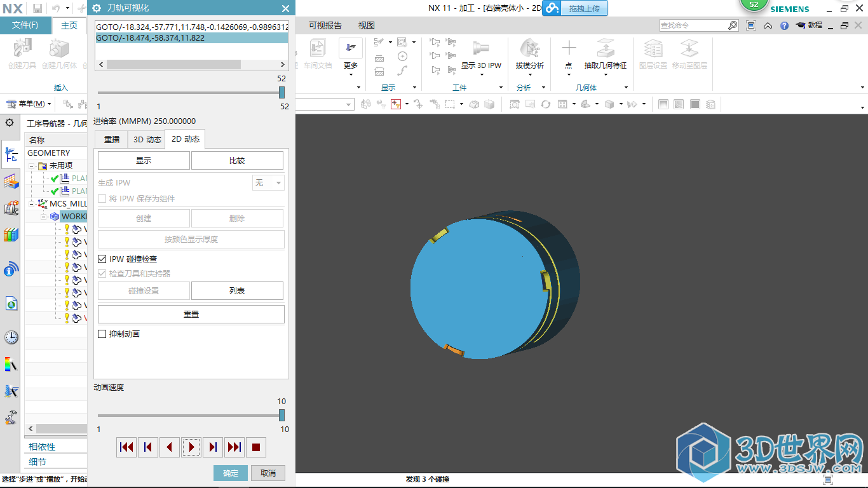Toggle full screen mode icon
The image size is (868, 488).
click(751, 25)
